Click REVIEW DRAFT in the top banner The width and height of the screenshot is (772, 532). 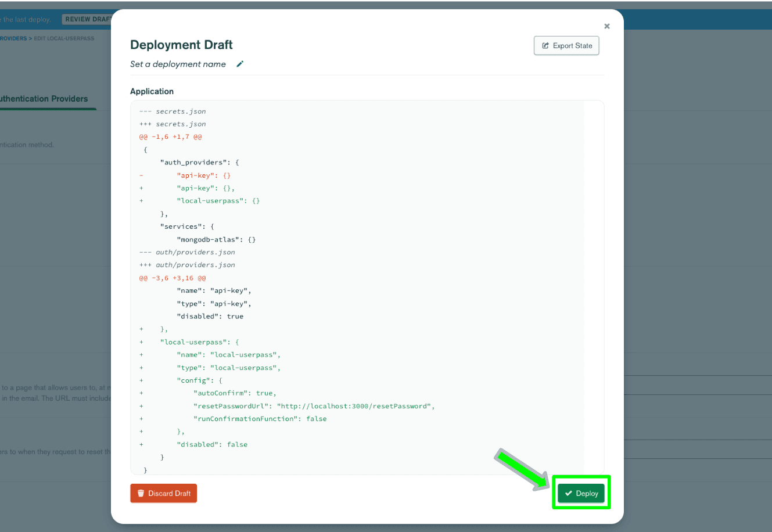[87, 19]
